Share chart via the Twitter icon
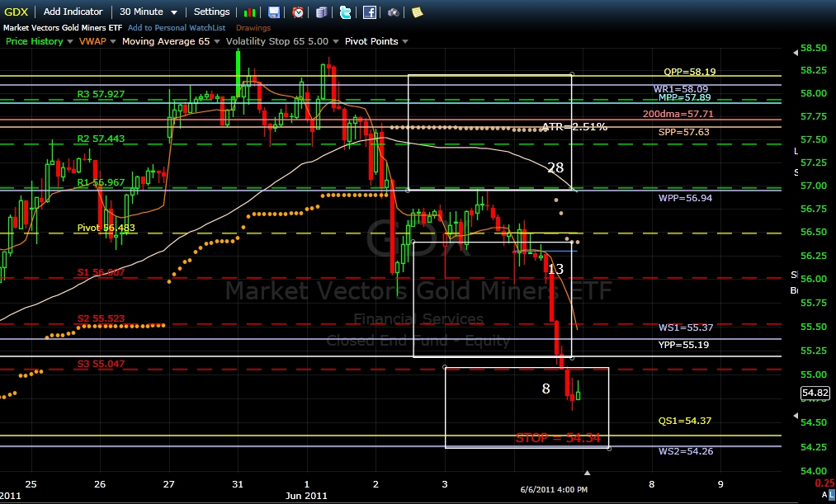This screenshot has height=504, width=836. 346,12
